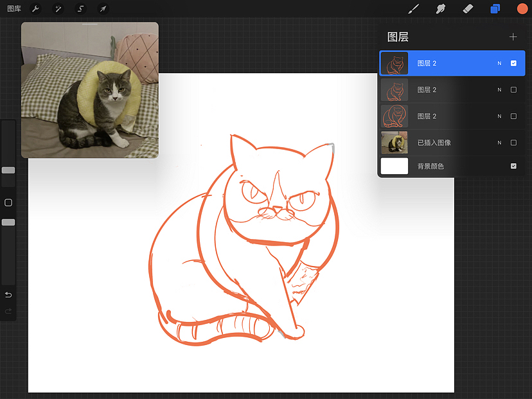Select the Brush tool
532x399 pixels.
coord(413,9)
